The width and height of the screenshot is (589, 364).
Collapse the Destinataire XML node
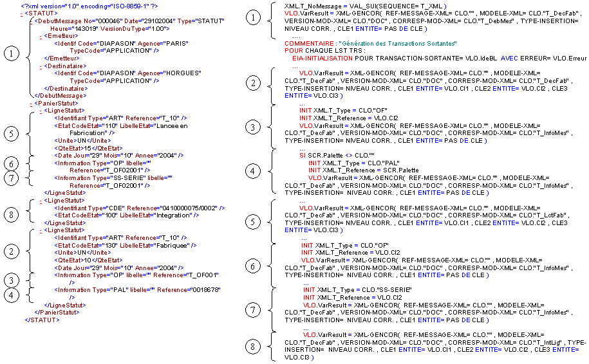41,65
